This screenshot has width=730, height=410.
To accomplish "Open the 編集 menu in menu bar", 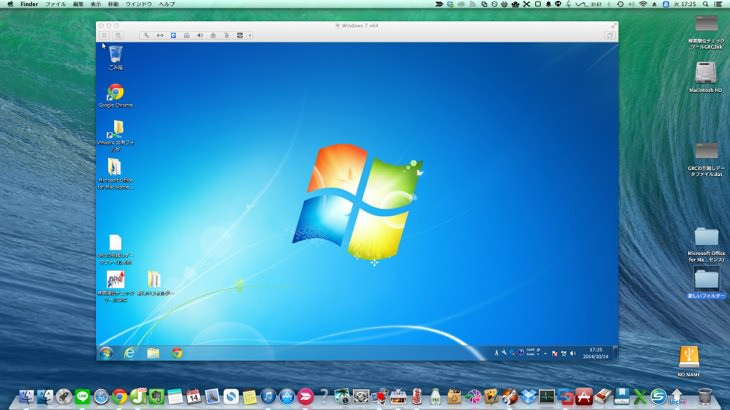I will pos(78,4).
